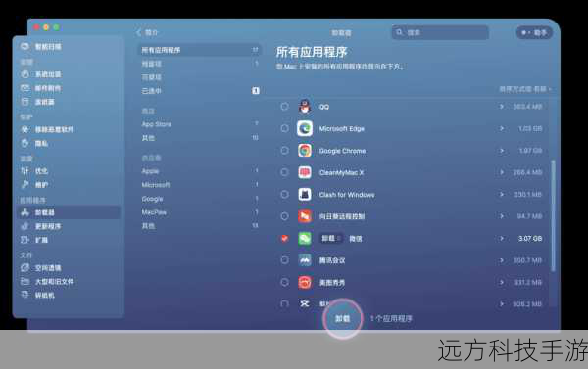Click the QQ penguin app icon
The height and width of the screenshot is (369, 588).
305,107
